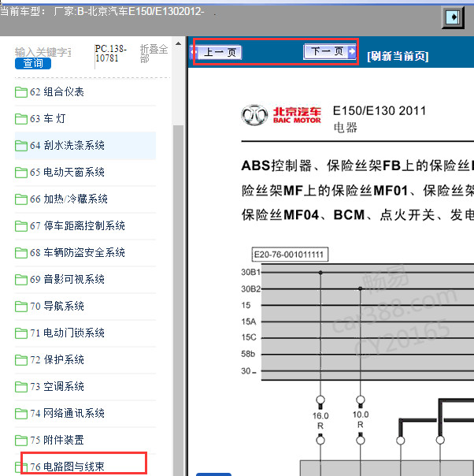The height and width of the screenshot is (476, 474).
Task: Click 折叠全部 to collapse all folders
Action: (x=154, y=54)
